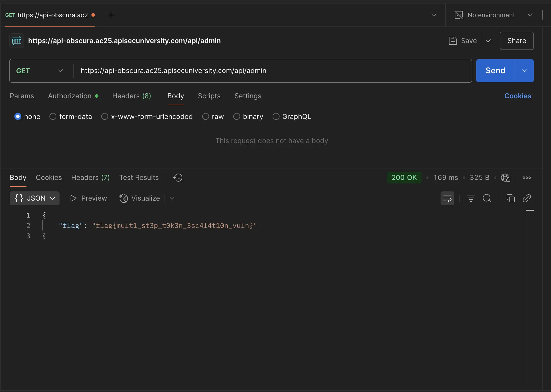This screenshot has height=392, width=551.
Task: Click the no-environment icon
Action: click(458, 15)
